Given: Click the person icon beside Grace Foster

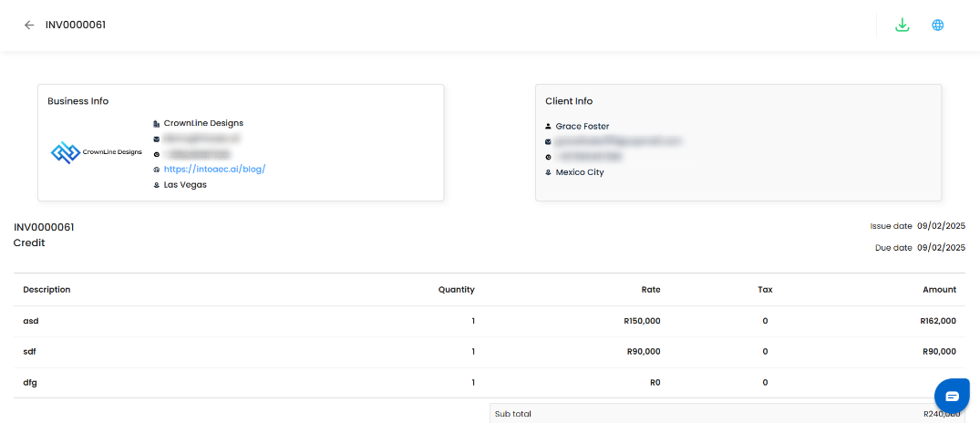Looking at the screenshot, I should click(x=548, y=127).
